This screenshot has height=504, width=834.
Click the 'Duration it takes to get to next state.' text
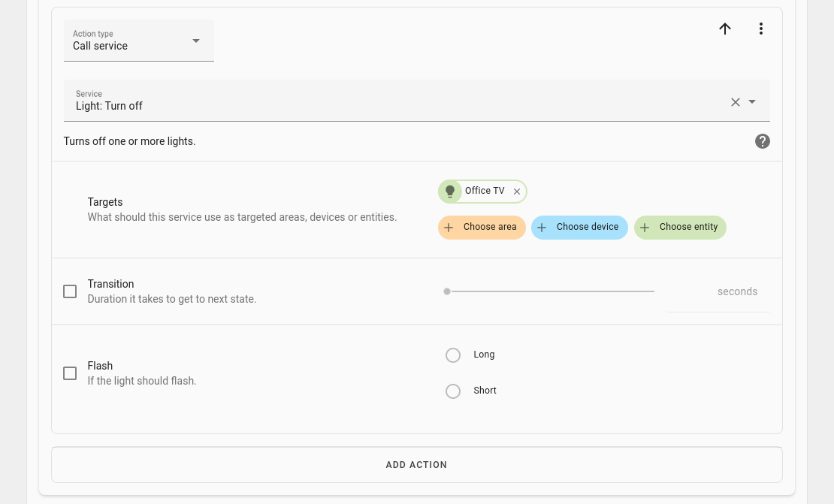172,299
